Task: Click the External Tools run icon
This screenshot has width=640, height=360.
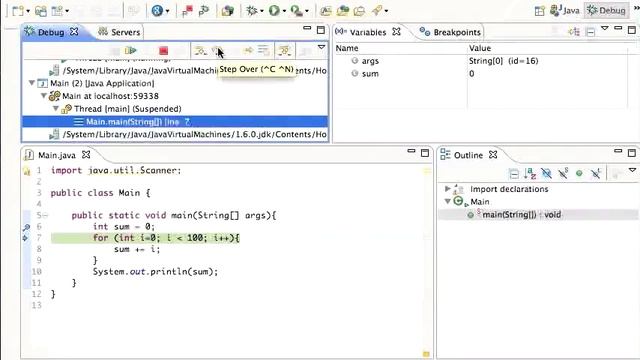Action: 296,11
